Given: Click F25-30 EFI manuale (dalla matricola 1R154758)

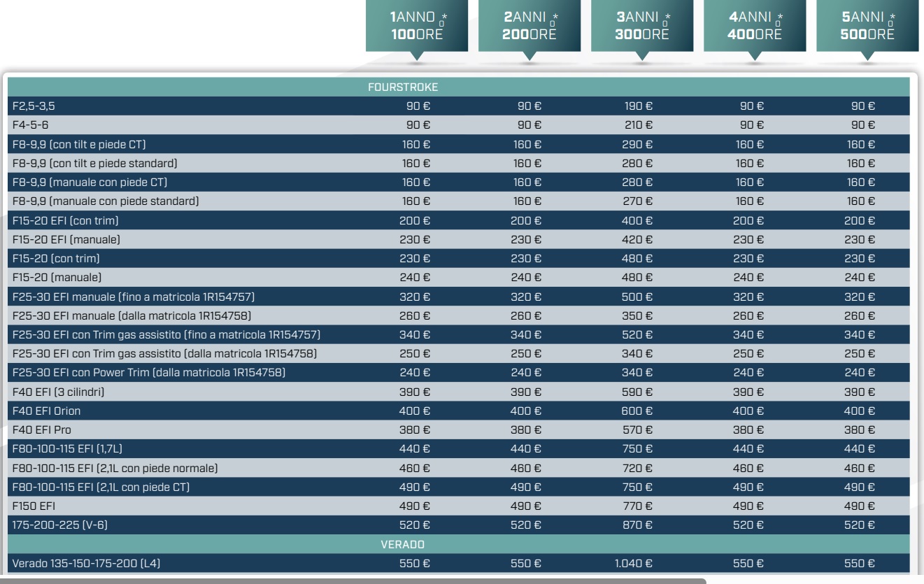Looking at the screenshot, I should [x=132, y=316].
